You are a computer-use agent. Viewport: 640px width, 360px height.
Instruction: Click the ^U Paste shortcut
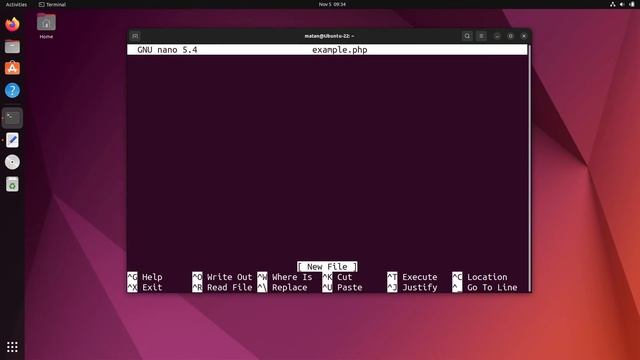342,287
